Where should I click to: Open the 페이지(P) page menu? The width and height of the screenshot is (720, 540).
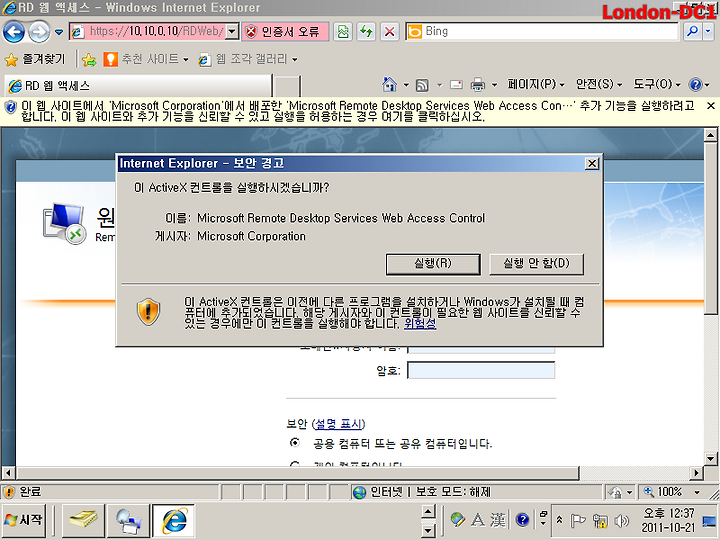[536, 84]
